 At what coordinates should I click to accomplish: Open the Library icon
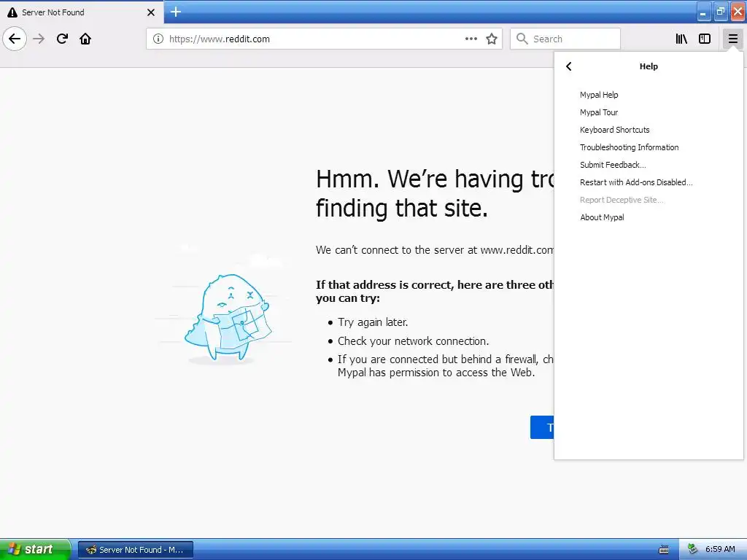[681, 39]
